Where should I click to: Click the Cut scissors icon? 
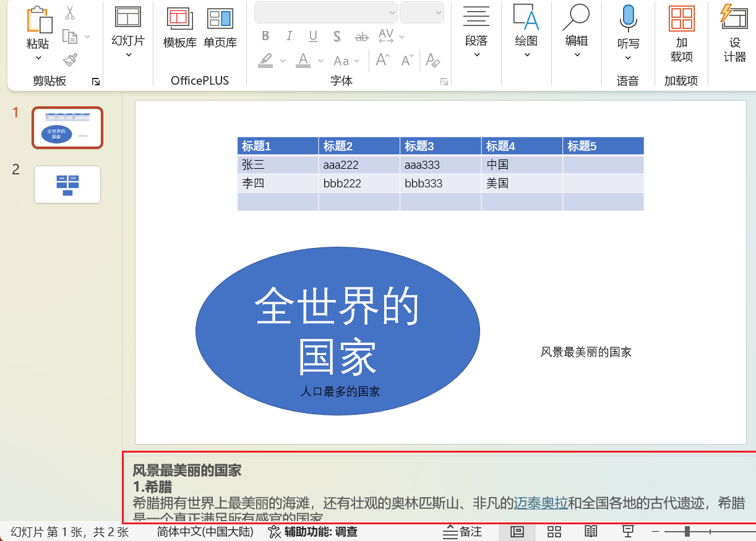point(70,13)
